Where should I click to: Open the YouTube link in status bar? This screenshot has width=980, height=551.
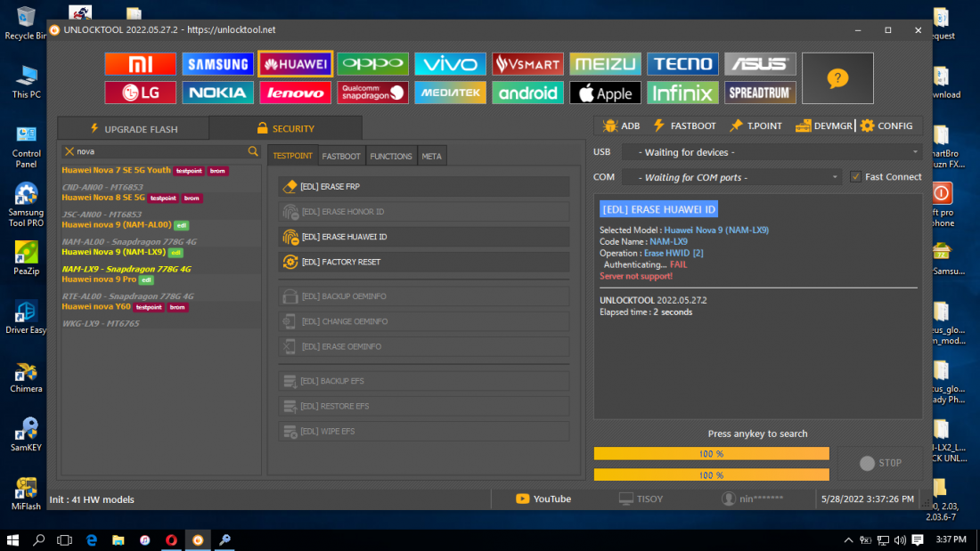[x=543, y=498]
